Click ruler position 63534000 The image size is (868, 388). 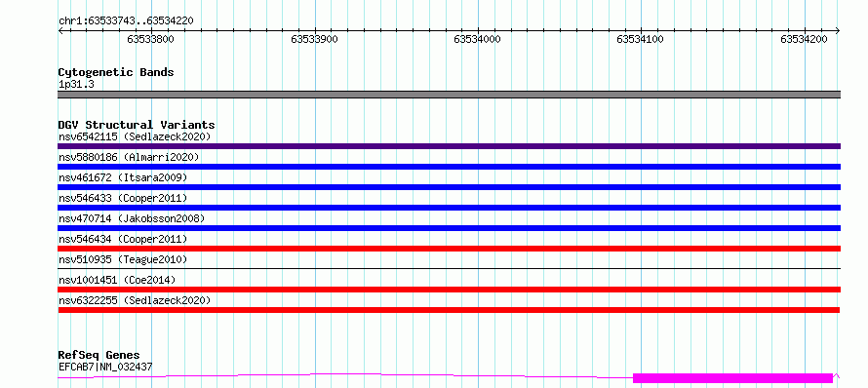[477, 39]
